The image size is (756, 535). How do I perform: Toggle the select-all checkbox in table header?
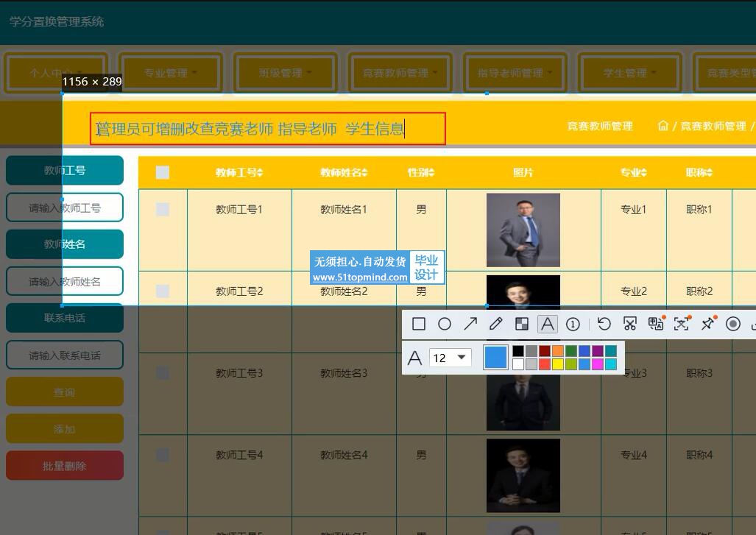(163, 172)
